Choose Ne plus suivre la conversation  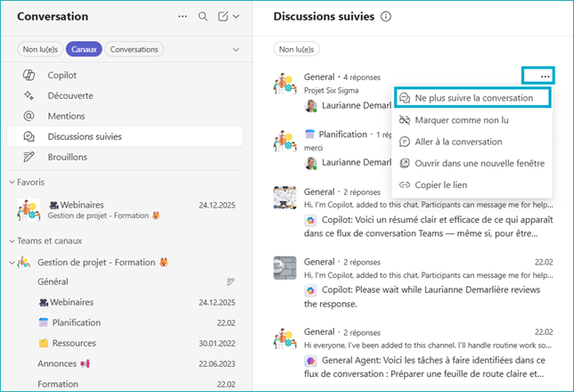tap(471, 98)
